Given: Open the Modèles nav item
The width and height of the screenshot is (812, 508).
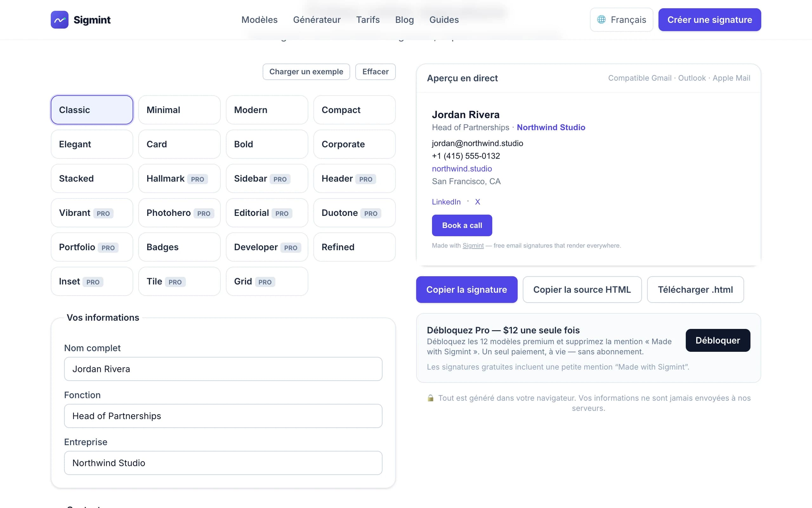Looking at the screenshot, I should coord(259,20).
